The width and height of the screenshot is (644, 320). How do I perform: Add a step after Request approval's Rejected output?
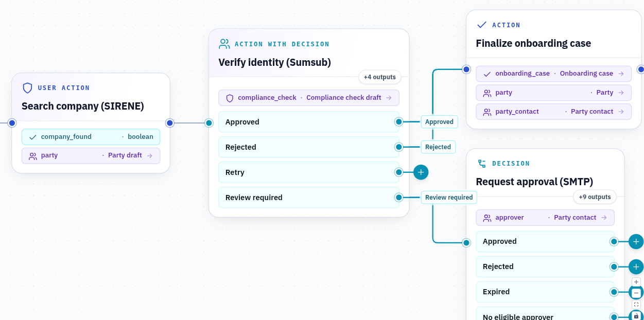tap(636, 266)
